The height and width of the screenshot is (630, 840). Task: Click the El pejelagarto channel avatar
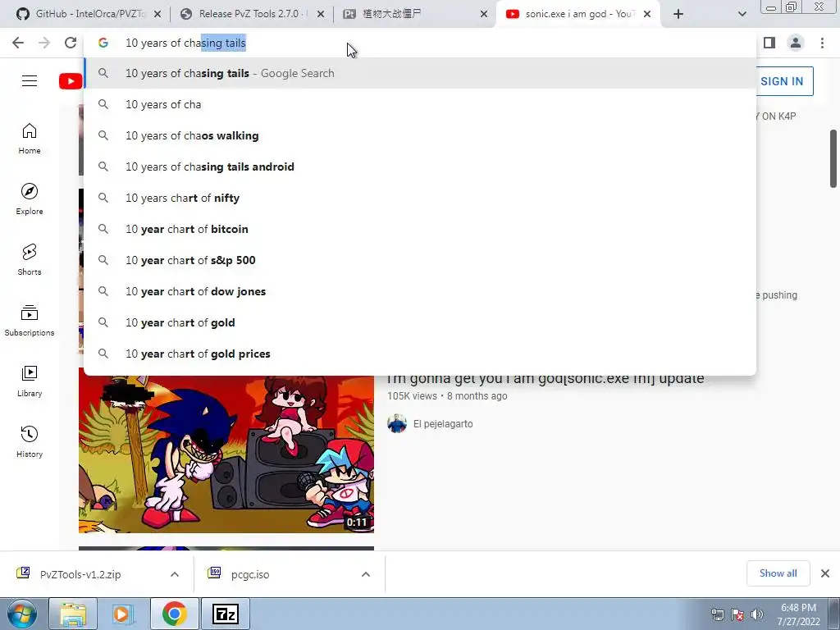[x=397, y=424]
